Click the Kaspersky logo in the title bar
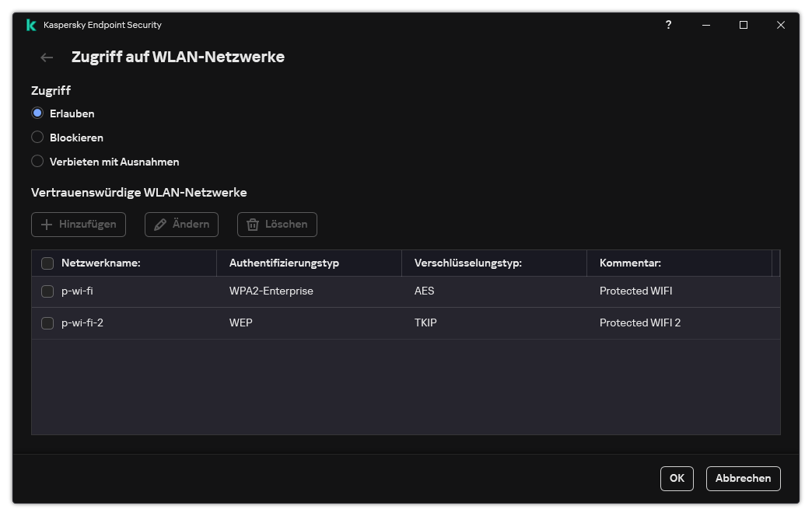 tap(30, 24)
